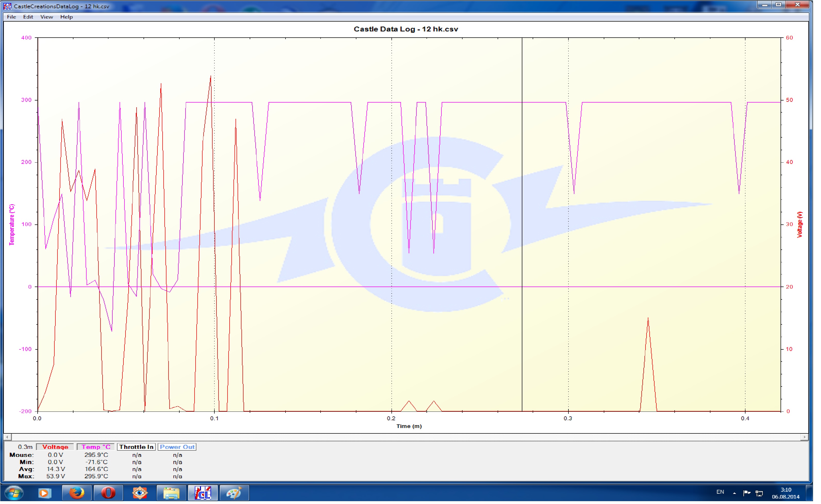Open the Edit menu
821x504 pixels.
coord(28,17)
